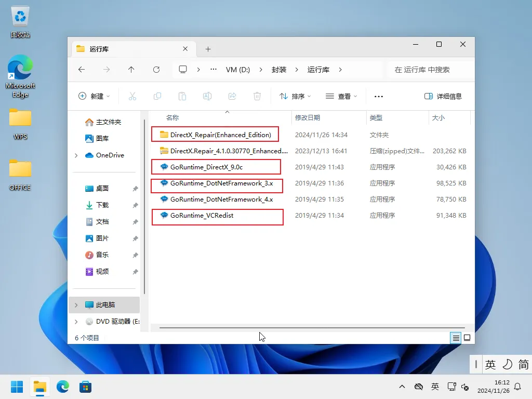Select the DirectX_Repair(Enhanced_Edition) folder
Screen dimensions: 532x399
point(215,135)
